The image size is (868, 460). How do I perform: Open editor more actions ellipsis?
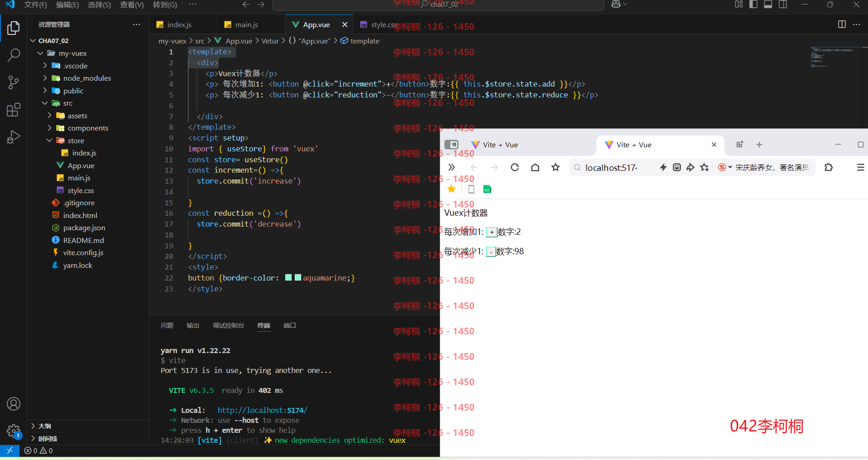click(856, 24)
